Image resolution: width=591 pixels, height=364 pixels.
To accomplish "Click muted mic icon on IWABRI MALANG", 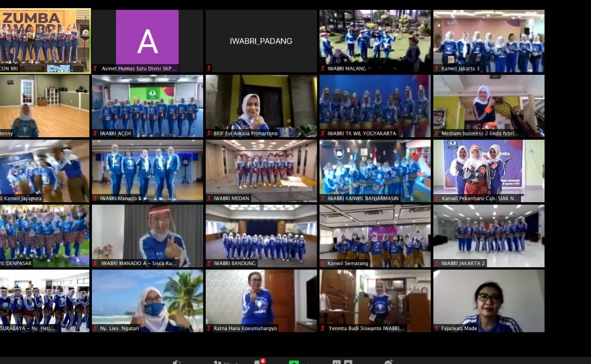I will [x=323, y=68].
